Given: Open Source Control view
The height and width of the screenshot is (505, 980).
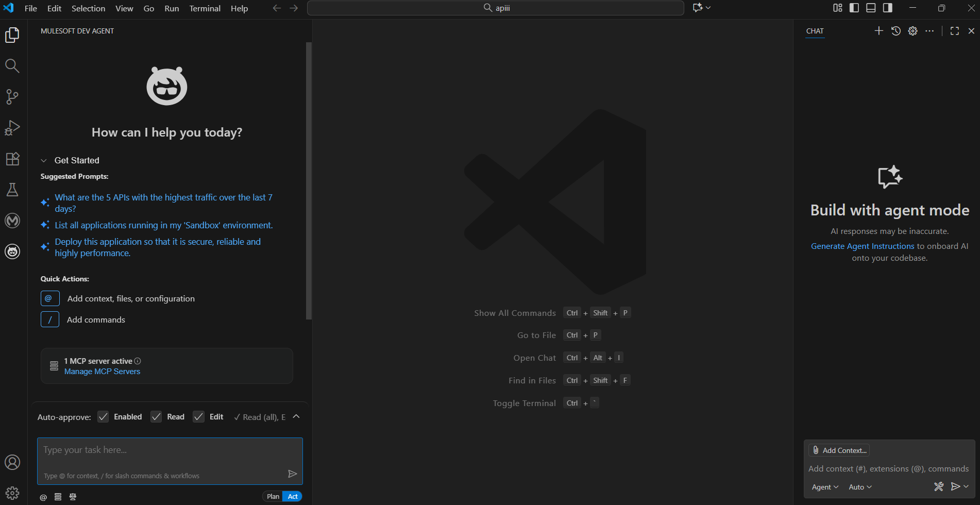Looking at the screenshot, I should click(12, 97).
